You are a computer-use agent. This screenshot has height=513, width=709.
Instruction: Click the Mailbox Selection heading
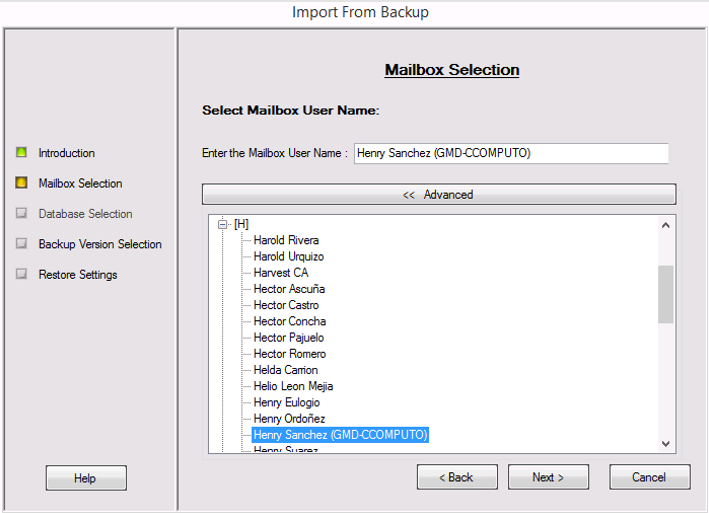pyautogui.click(x=452, y=70)
